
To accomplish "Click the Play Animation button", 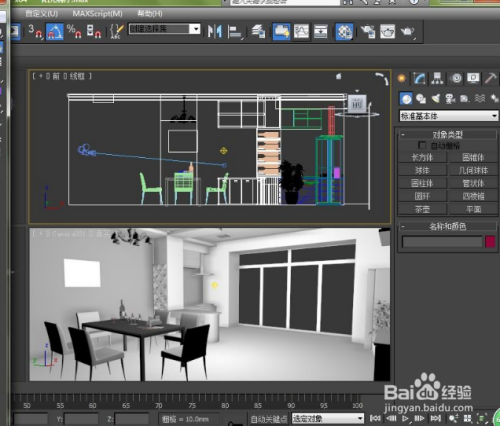I will 406,418.
